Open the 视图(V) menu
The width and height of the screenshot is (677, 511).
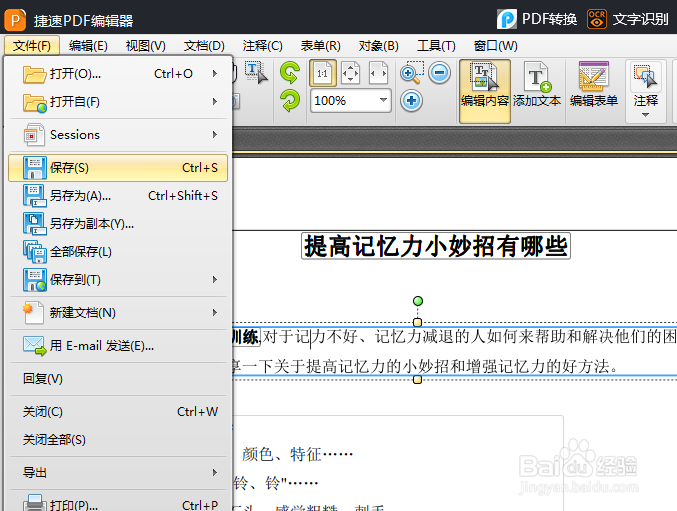(146, 45)
